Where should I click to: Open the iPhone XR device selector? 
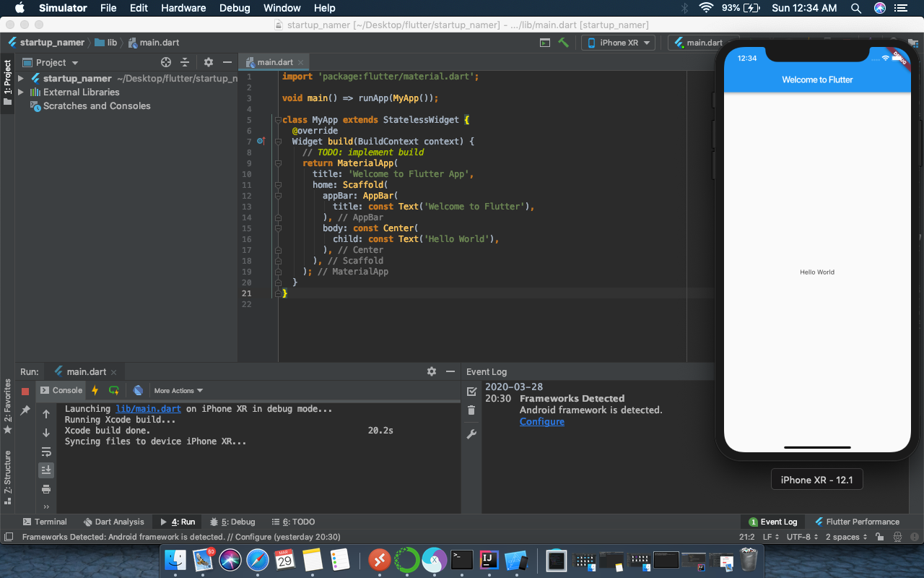pyautogui.click(x=617, y=43)
